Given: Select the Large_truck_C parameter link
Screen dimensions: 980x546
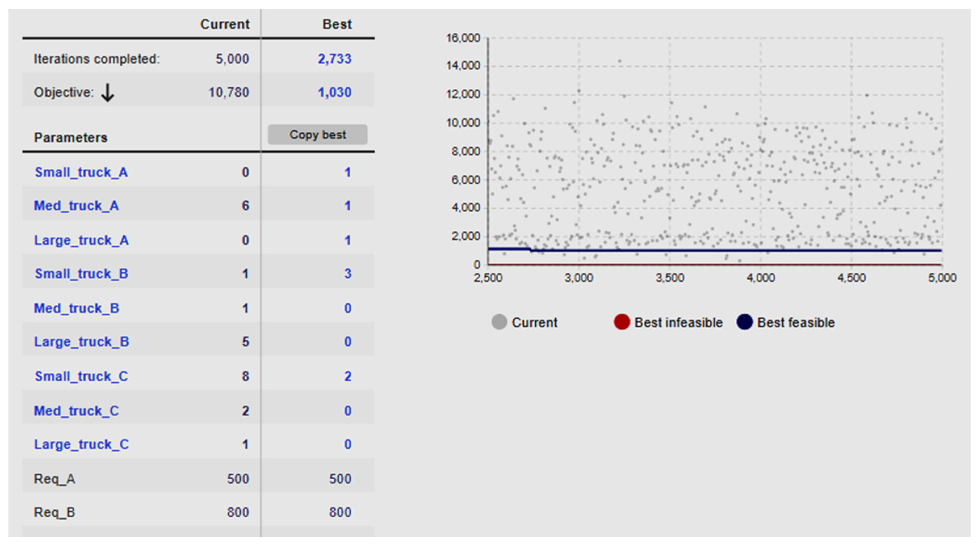Looking at the screenshot, I should (81, 444).
